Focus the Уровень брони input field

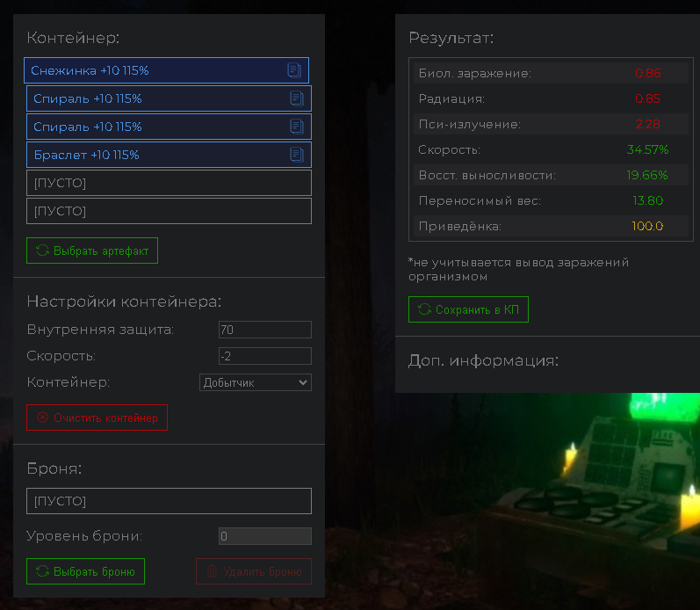pos(264,536)
